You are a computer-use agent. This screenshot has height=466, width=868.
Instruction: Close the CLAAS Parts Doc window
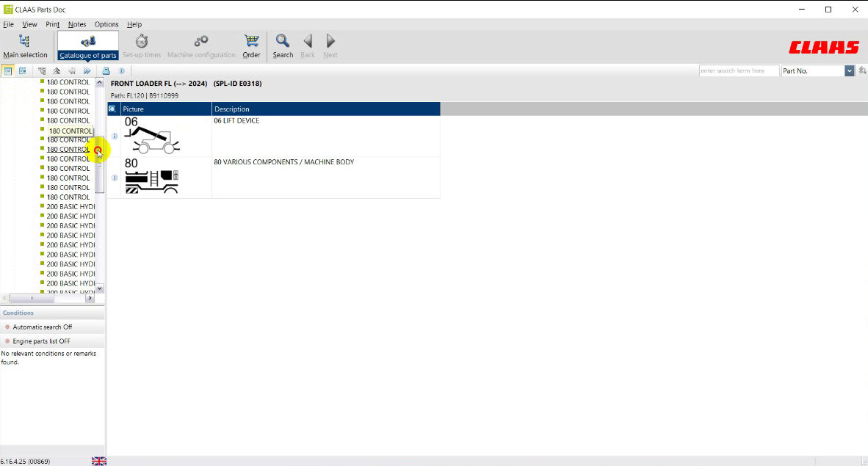[x=855, y=10]
